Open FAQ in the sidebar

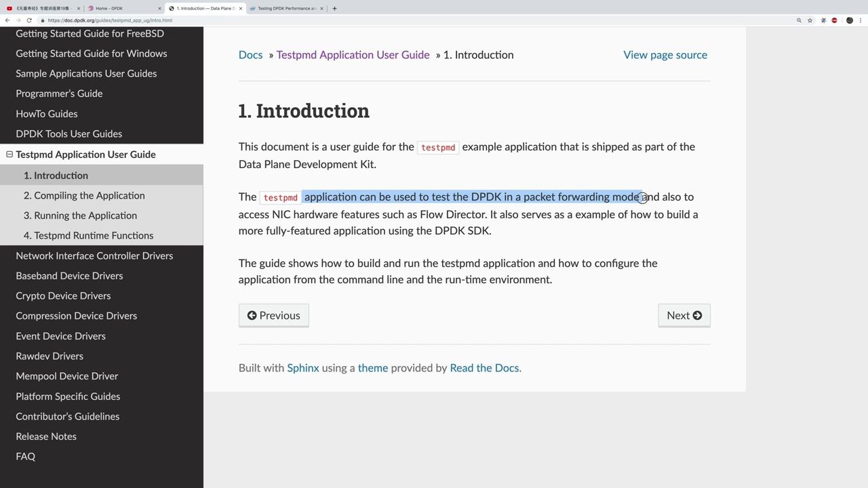click(x=25, y=456)
